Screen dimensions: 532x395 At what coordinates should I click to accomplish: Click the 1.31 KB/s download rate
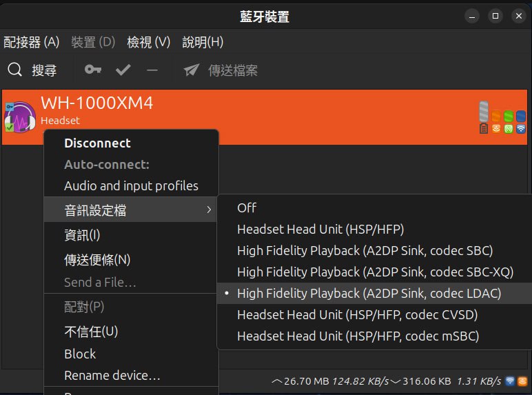[479, 381]
